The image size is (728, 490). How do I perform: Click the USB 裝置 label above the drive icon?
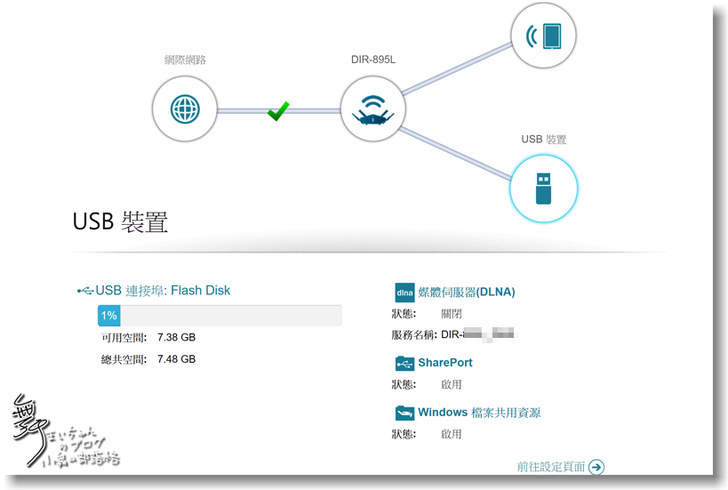pyautogui.click(x=544, y=139)
